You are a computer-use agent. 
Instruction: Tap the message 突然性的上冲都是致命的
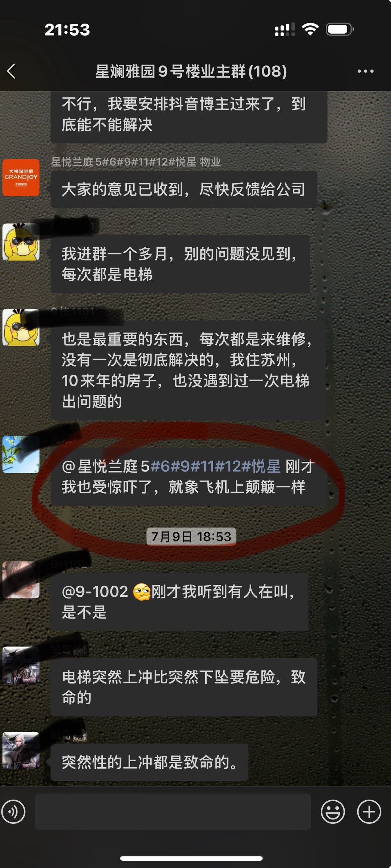tap(149, 762)
